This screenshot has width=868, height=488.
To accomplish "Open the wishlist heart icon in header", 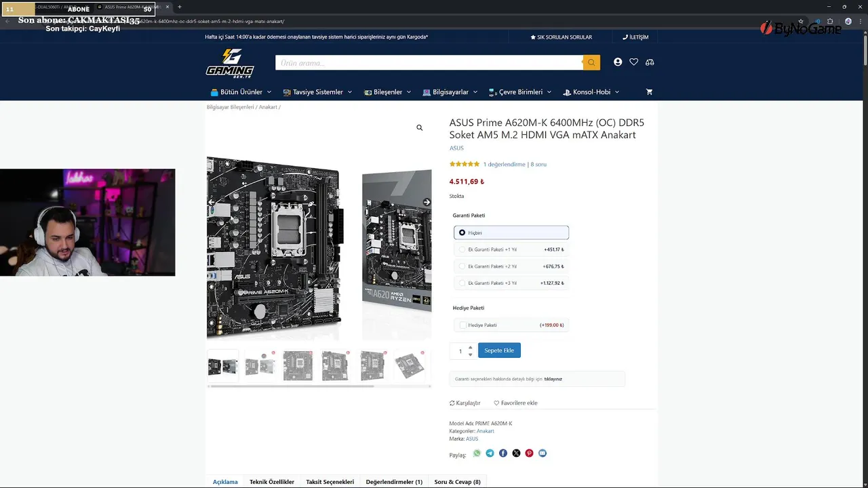I will pos(633,62).
